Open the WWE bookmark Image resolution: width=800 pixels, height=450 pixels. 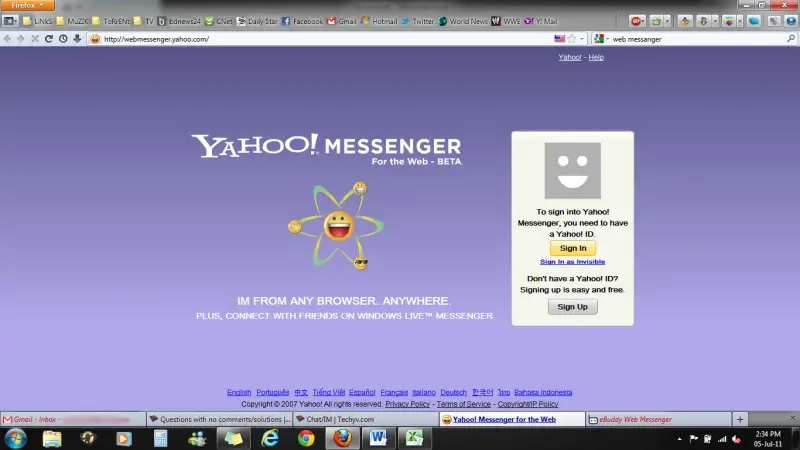pos(506,21)
